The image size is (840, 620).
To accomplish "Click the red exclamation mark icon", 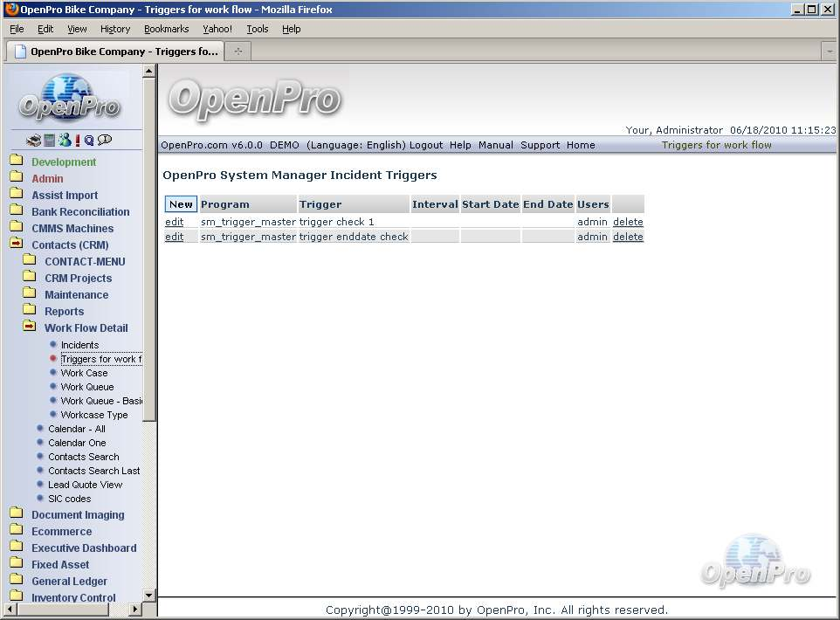I will tap(77, 140).
